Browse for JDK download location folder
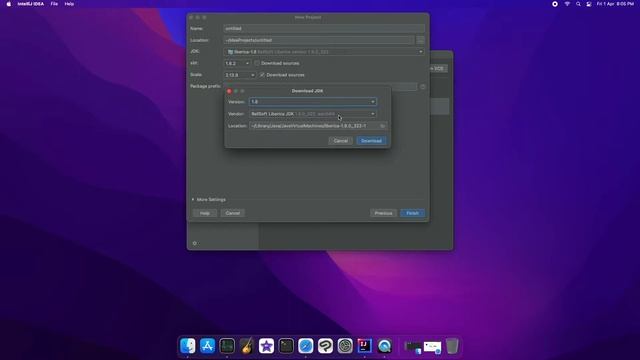 point(382,126)
